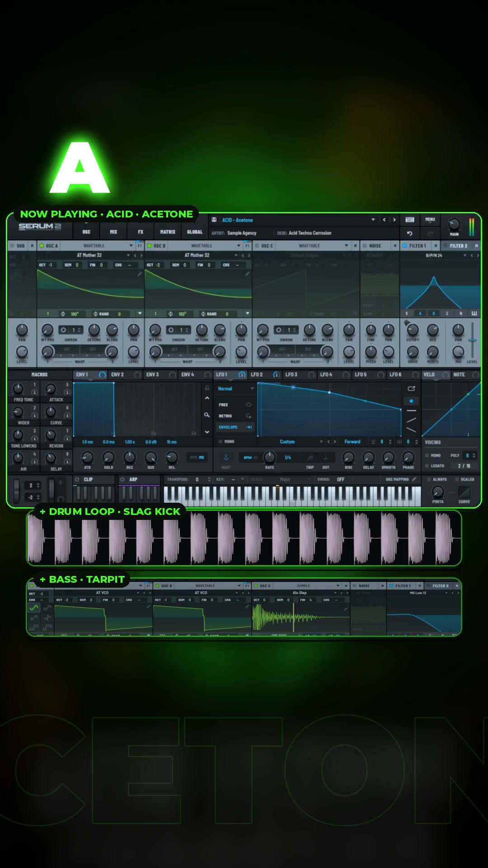
Task: Click the ENV 1 modulation source icon
Action: pos(102,375)
